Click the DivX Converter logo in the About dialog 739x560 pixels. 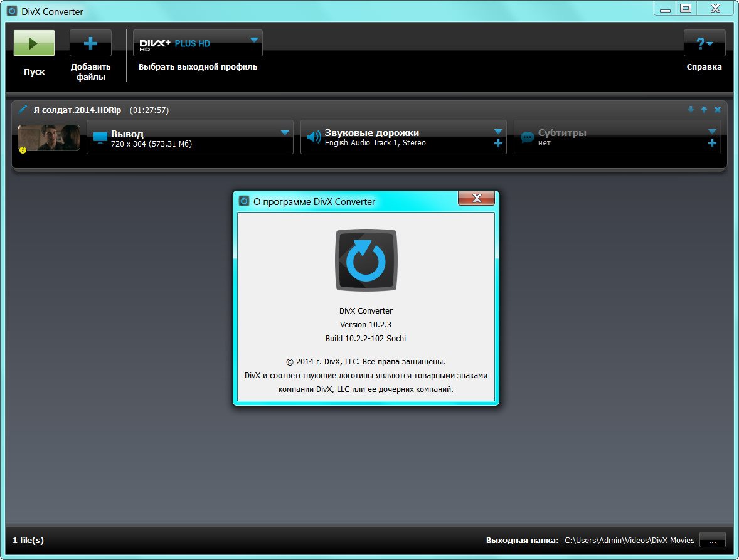(366, 260)
